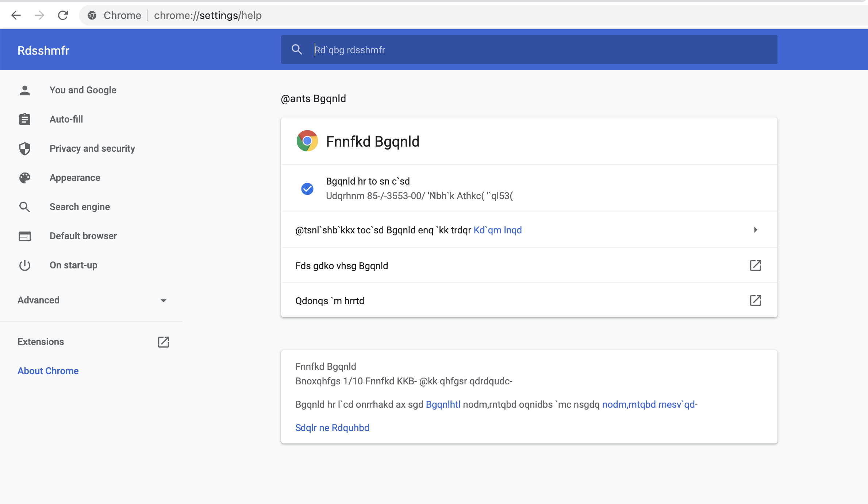Click the You and Google icon
The height and width of the screenshot is (504, 868).
[24, 90]
